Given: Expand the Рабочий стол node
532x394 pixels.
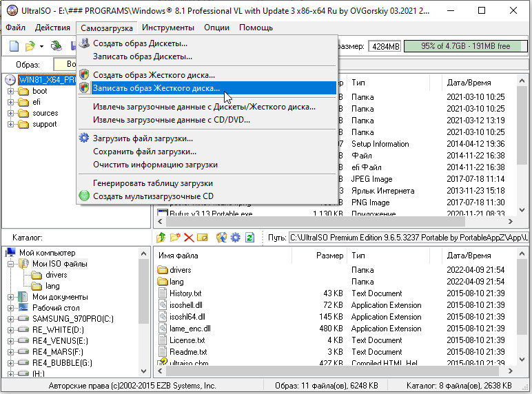Looking at the screenshot, I should pos(10,308).
